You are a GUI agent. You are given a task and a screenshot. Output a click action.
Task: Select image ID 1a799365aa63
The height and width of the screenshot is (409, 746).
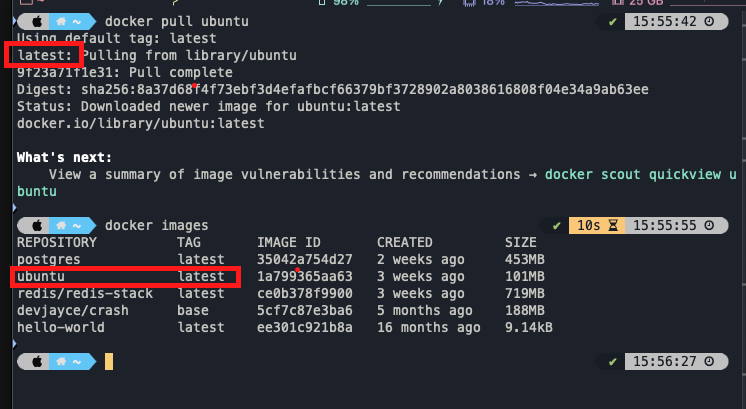[305, 276]
